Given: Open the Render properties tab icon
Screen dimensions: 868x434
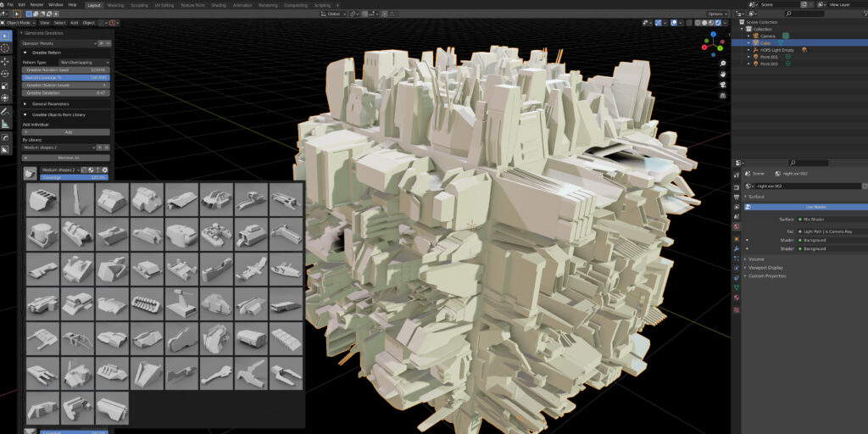Looking at the screenshot, I should pyautogui.click(x=737, y=187).
